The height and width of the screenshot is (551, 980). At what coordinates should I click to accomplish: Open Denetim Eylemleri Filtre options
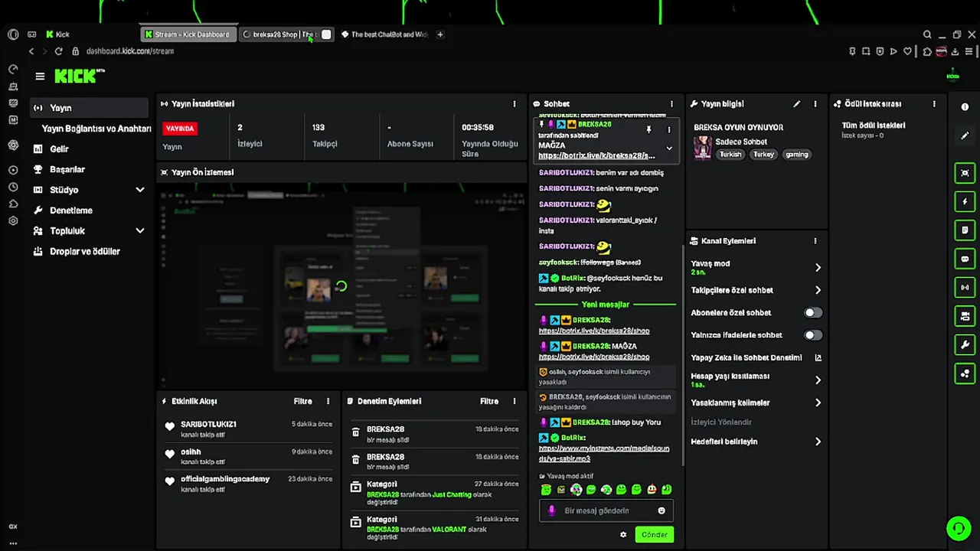[x=489, y=402]
